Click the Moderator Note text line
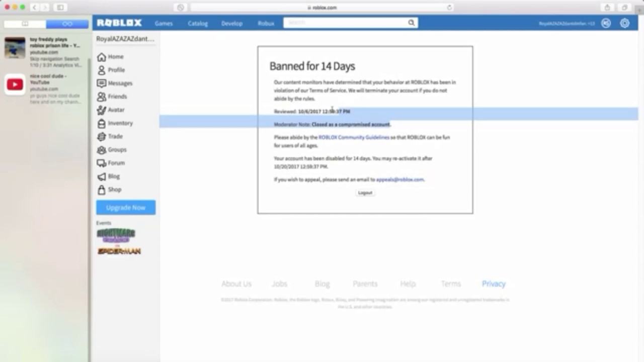Screen dimensions: 644x362 [332, 124]
